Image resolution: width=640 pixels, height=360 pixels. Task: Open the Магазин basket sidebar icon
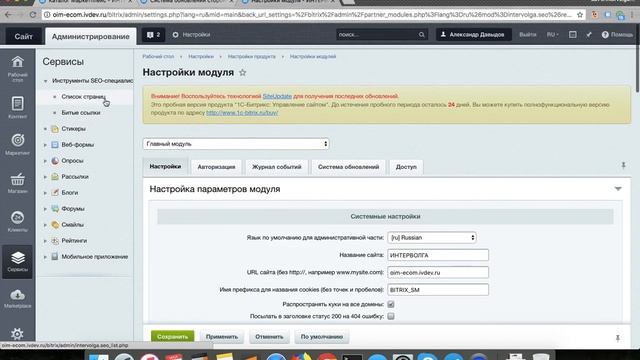18,183
